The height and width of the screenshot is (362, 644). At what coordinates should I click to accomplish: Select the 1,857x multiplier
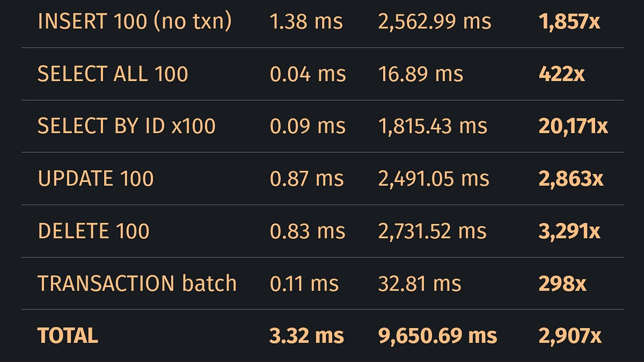coord(568,21)
